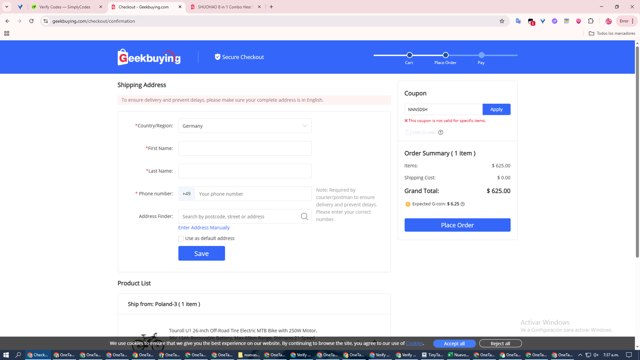Tick Use as default address checkbox
This screenshot has width=640, height=360.
pos(181,238)
